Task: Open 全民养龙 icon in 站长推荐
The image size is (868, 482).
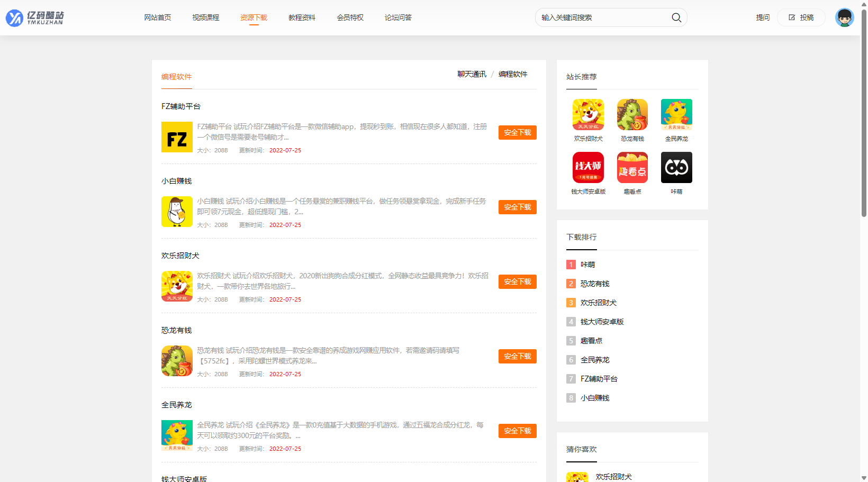Action: point(676,114)
